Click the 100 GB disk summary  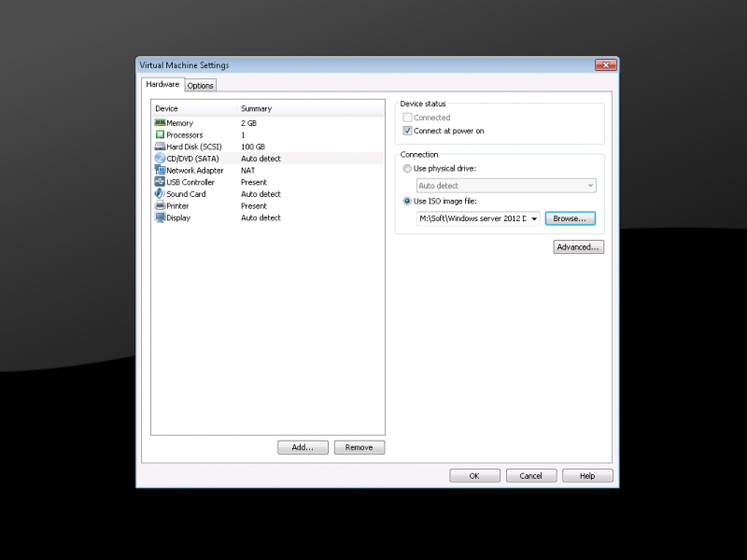pos(253,147)
